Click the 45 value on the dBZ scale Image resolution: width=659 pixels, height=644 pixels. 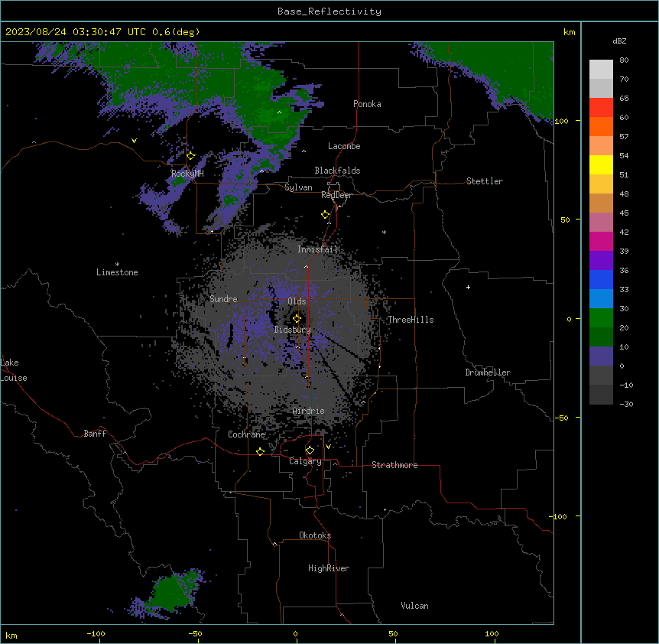pyautogui.click(x=624, y=213)
